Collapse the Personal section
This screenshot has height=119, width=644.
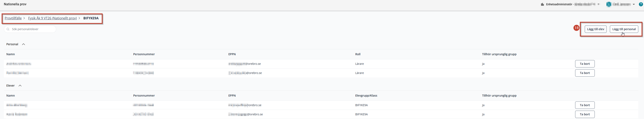click(x=23, y=44)
